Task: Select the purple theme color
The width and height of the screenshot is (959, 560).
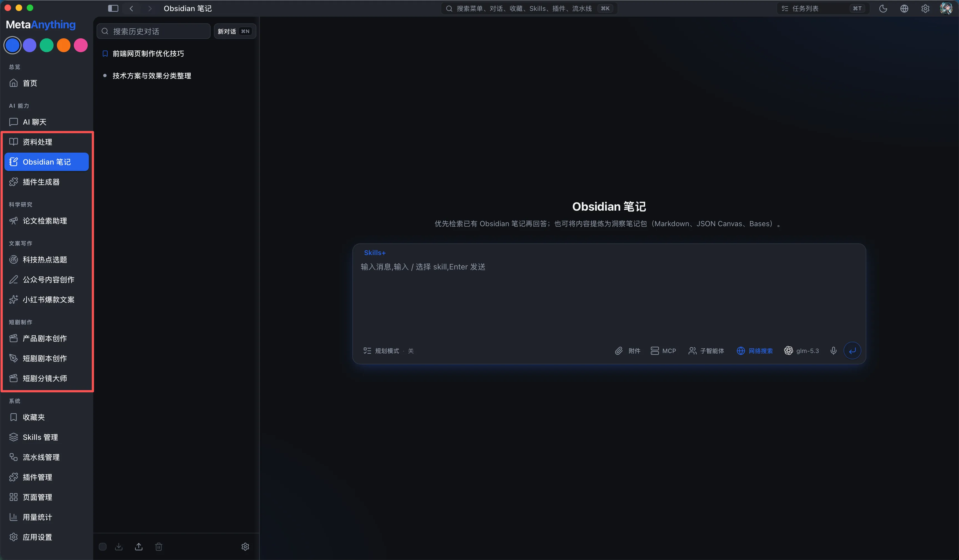Action: [30, 45]
